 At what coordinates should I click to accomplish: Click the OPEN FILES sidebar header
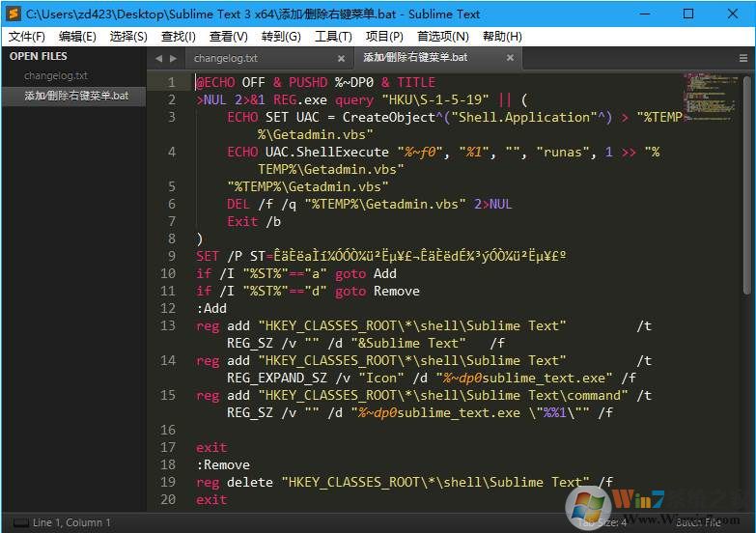coord(38,56)
